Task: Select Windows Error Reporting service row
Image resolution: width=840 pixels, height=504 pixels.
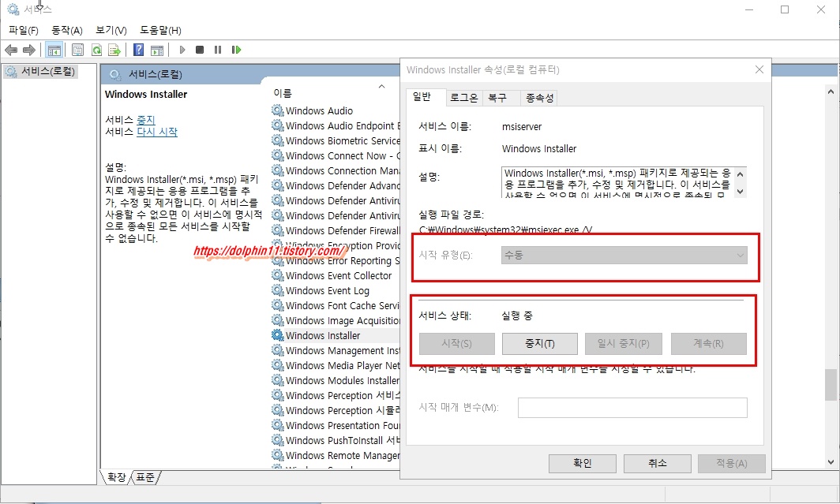Action: pyautogui.click(x=336, y=260)
